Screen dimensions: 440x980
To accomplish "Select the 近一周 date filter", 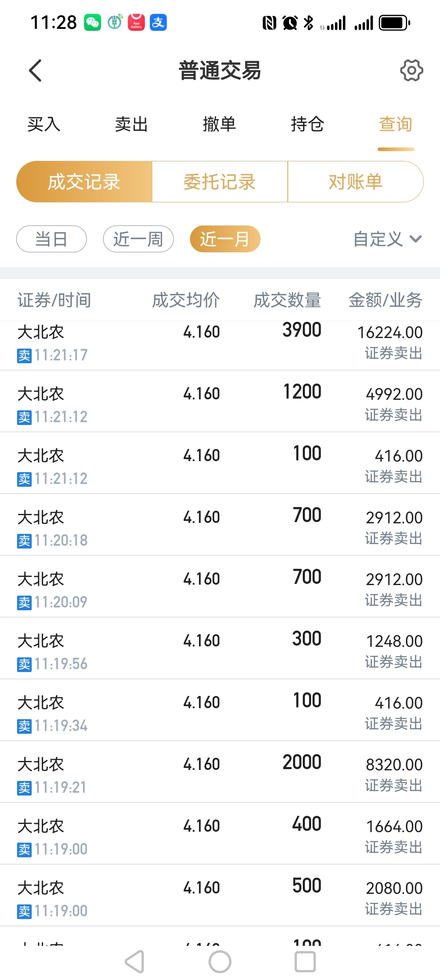I will [138, 239].
